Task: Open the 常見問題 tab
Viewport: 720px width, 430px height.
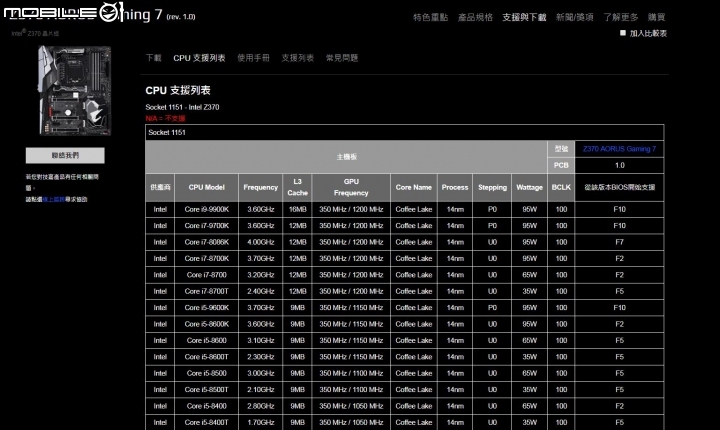Action: pos(342,58)
